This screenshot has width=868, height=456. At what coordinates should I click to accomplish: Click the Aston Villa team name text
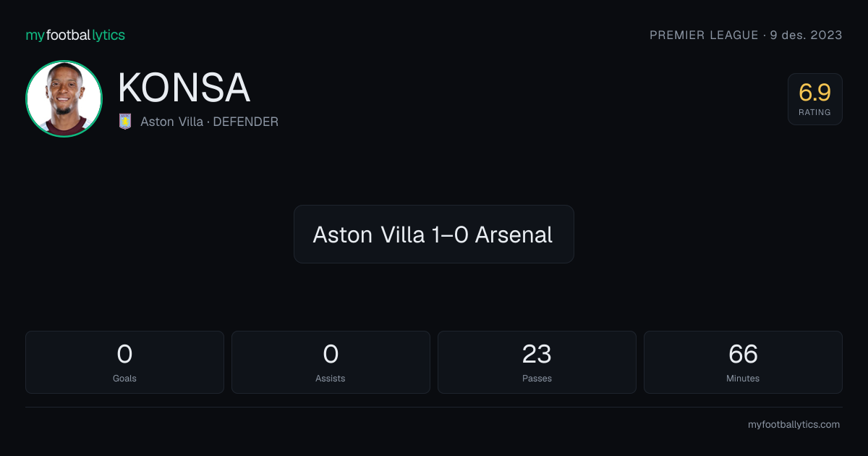(x=171, y=122)
